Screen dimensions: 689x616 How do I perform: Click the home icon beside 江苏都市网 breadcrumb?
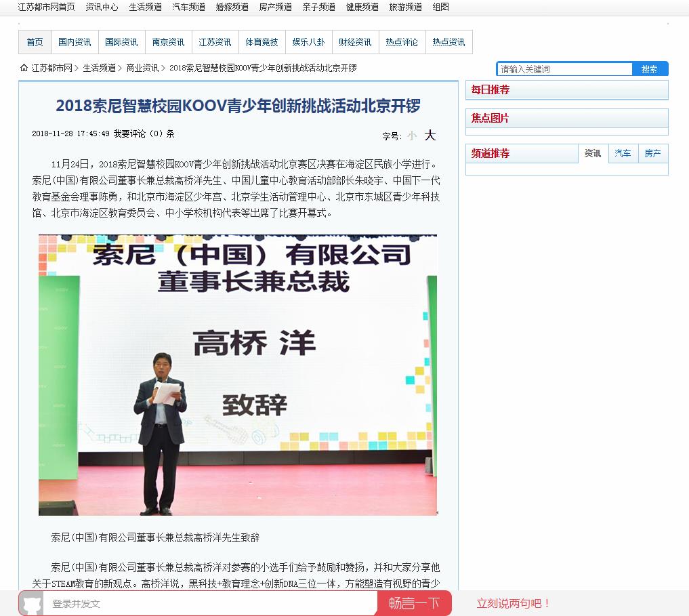tap(24, 68)
